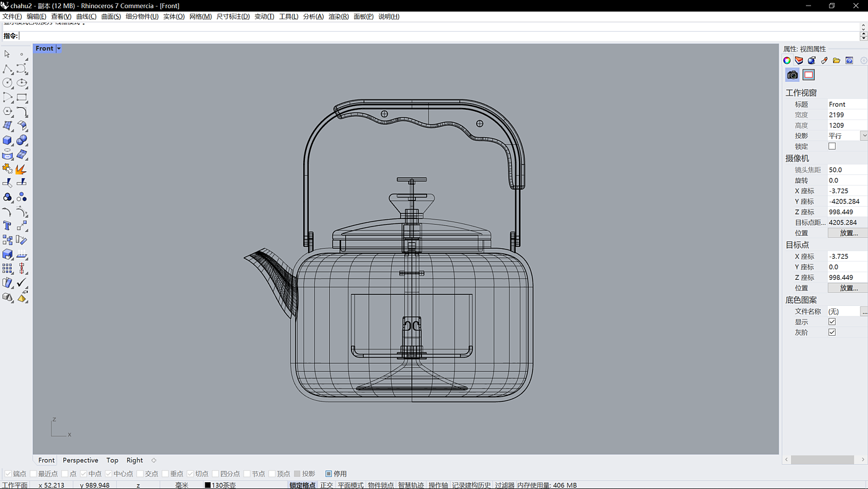Switch to the Perspective viewport tab

click(x=80, y=460)
